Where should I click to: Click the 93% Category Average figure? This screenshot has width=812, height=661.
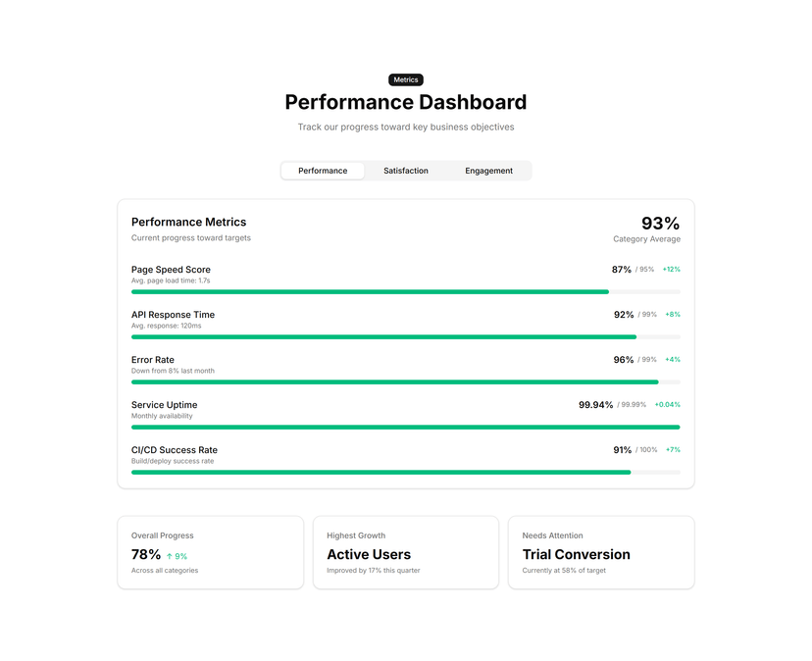[x=660, y=224]
